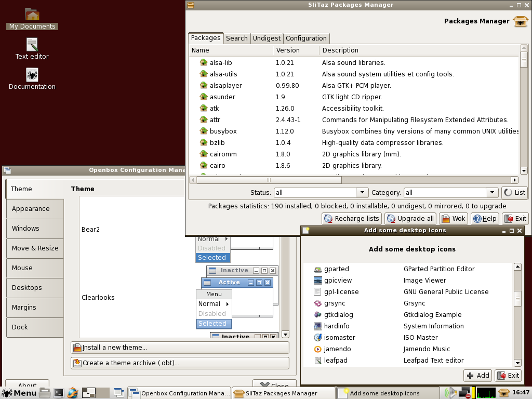Open the Appearance section in Openbox
Viewport: 532px width, 399px height.
tap(35, 209)
